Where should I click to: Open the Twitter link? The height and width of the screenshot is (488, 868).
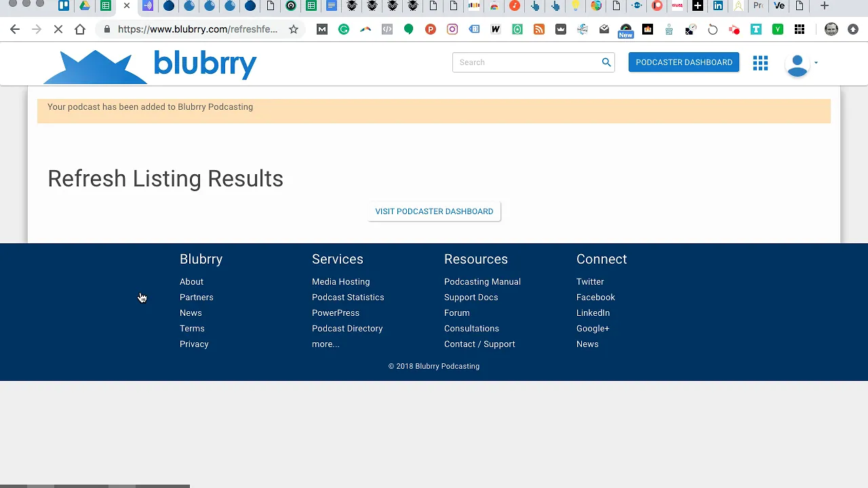pyautogui.click(x=590, y=282)
